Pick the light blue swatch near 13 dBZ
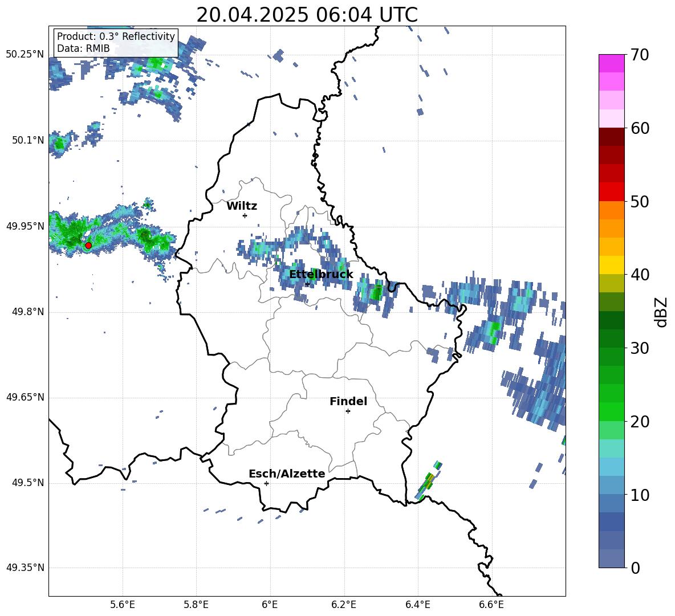This screenshot has width=675, height=616. tap(611, 467)
